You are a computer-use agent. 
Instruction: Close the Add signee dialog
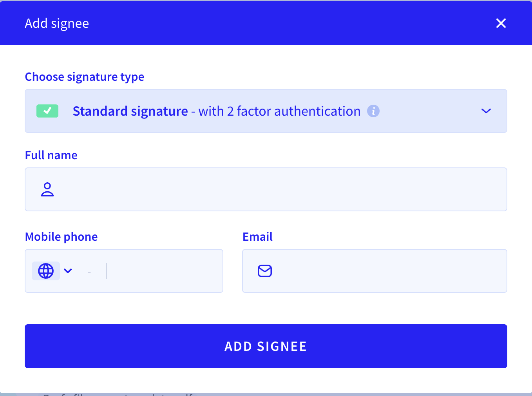501,23
